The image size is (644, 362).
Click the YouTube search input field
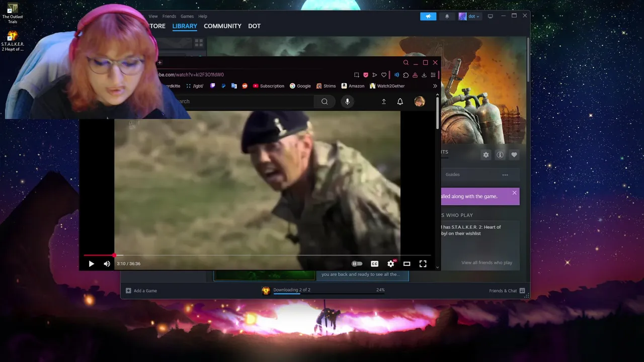point(244,102)
